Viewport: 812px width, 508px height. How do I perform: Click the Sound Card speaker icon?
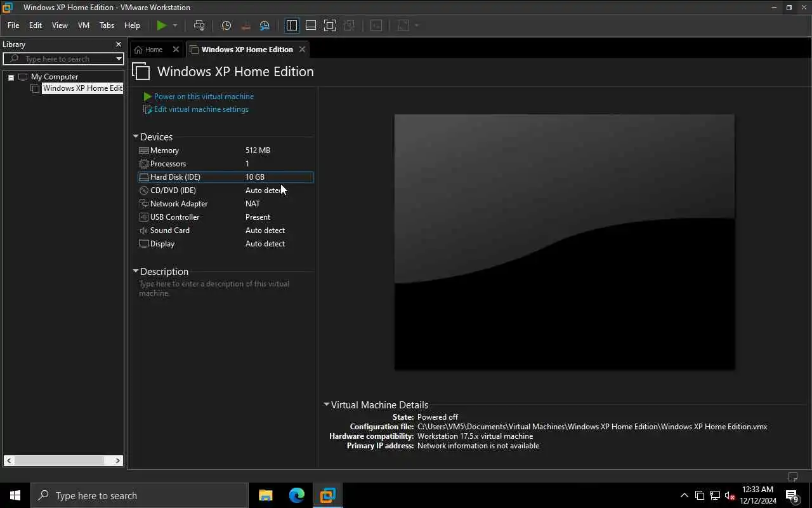click(x=144, y=231)
